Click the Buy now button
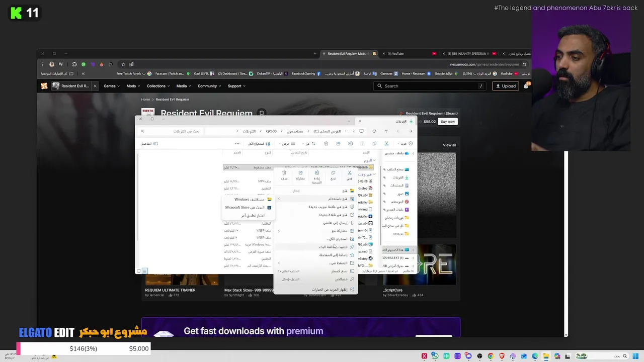The width and height of the screenshot is (644, 362). point(447,122)
